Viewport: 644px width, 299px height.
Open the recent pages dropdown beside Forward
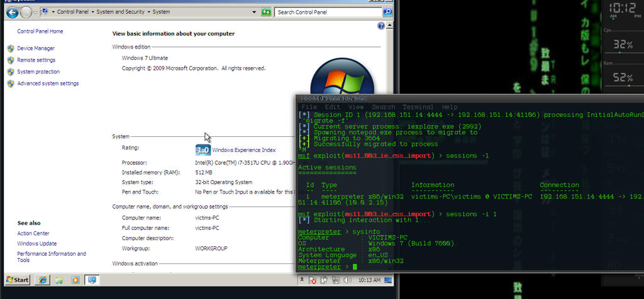[x=36, y=13]
